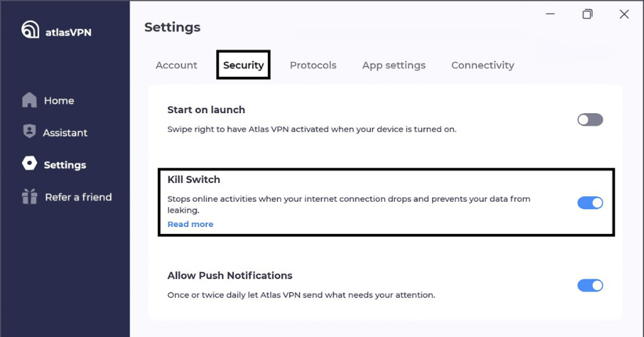Screen dimensions: 644x337
Task: Click the Settings hexagon gear icon
Action: 29,163
